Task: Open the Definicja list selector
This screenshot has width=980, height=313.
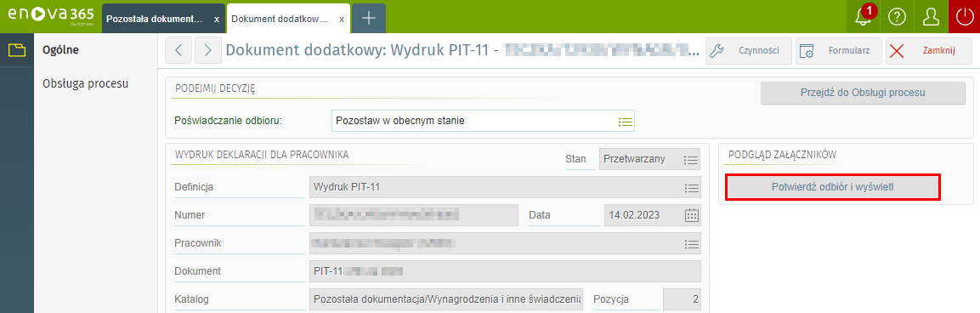Action: point(691,187)
